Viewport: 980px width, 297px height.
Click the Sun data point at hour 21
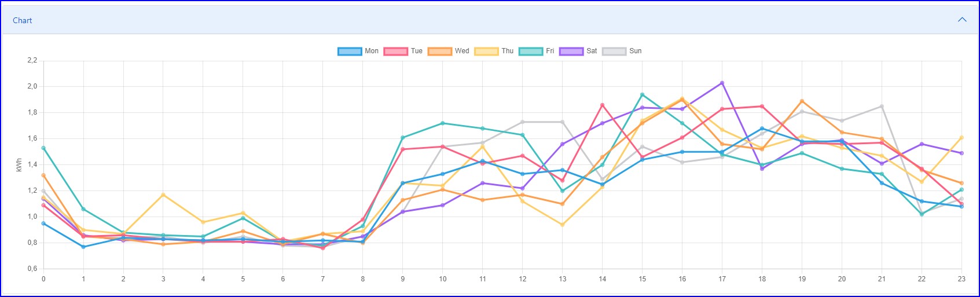point(882,107)
